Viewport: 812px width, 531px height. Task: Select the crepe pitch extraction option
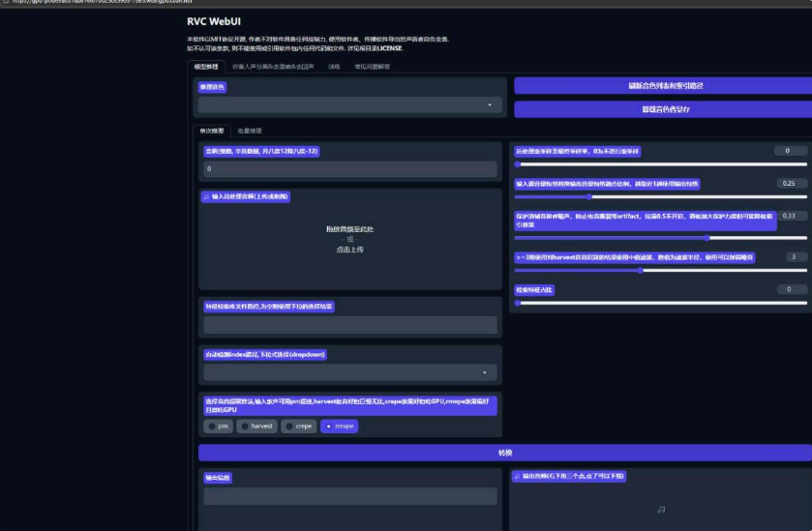tap(299, 426)
